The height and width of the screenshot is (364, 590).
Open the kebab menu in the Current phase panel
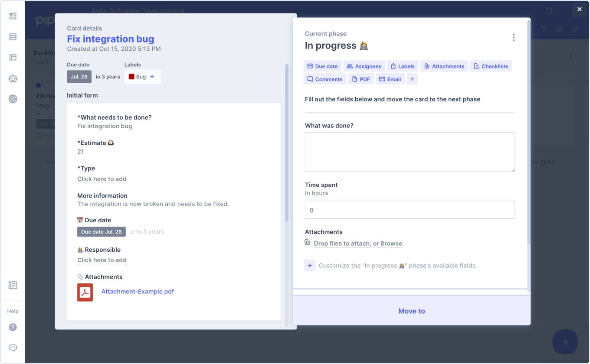click(514, 37)
